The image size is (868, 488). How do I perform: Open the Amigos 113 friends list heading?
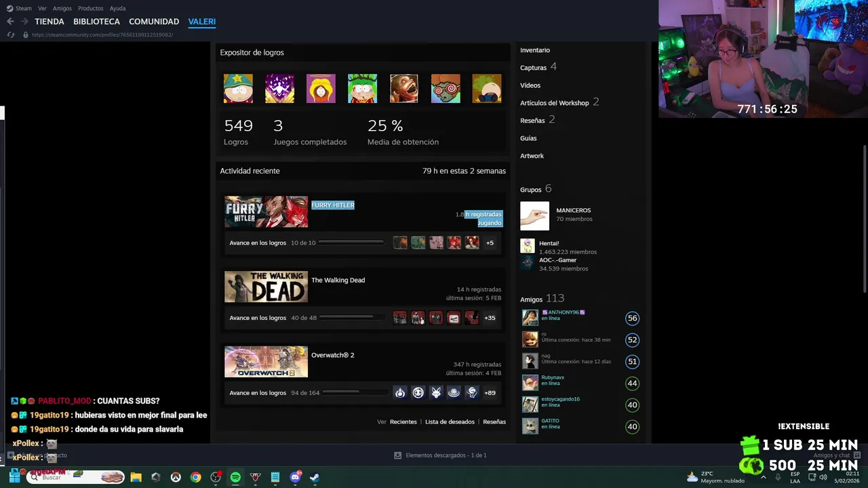click(x=542, y=299)
